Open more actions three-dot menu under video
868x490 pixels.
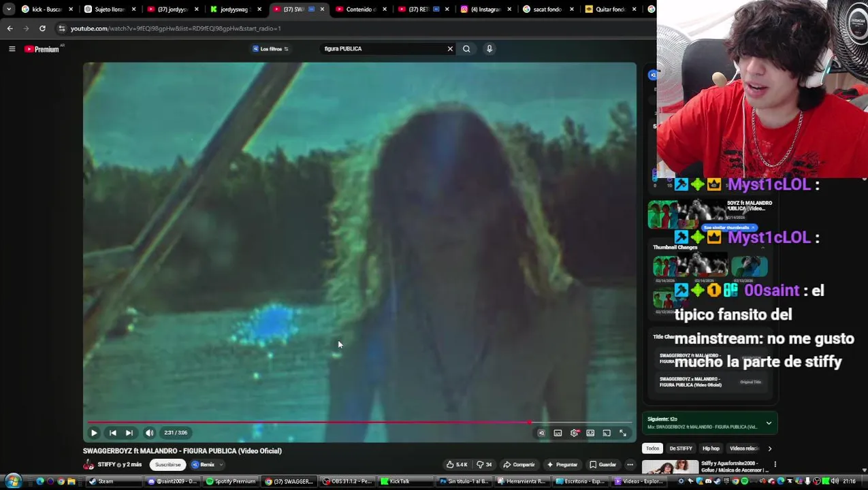(x=630, y=465)
